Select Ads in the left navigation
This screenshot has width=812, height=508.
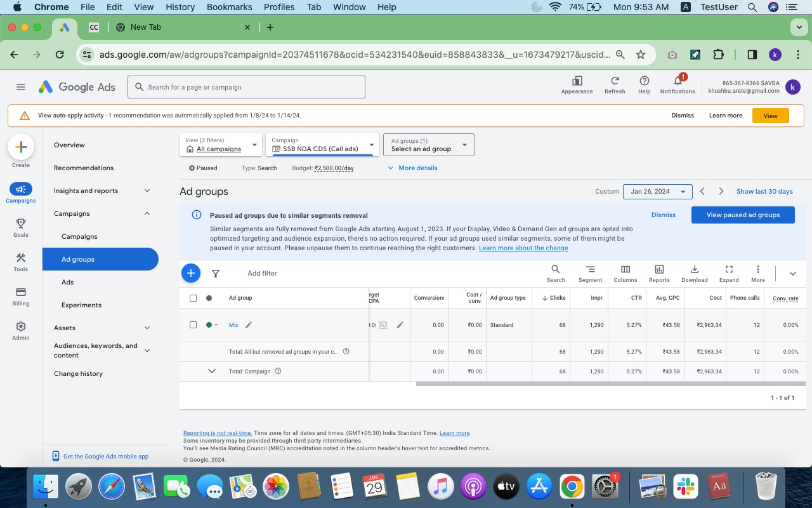68,282
